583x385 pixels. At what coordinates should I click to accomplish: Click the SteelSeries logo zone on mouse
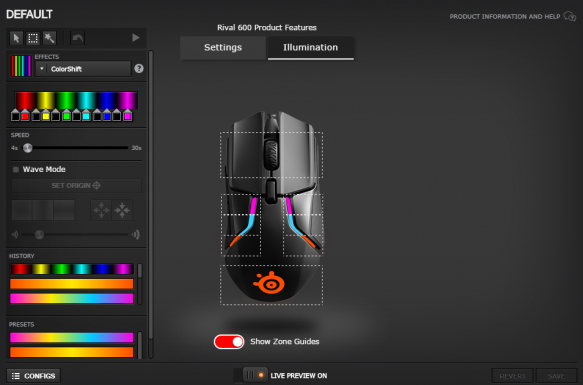tap(271, 285)
